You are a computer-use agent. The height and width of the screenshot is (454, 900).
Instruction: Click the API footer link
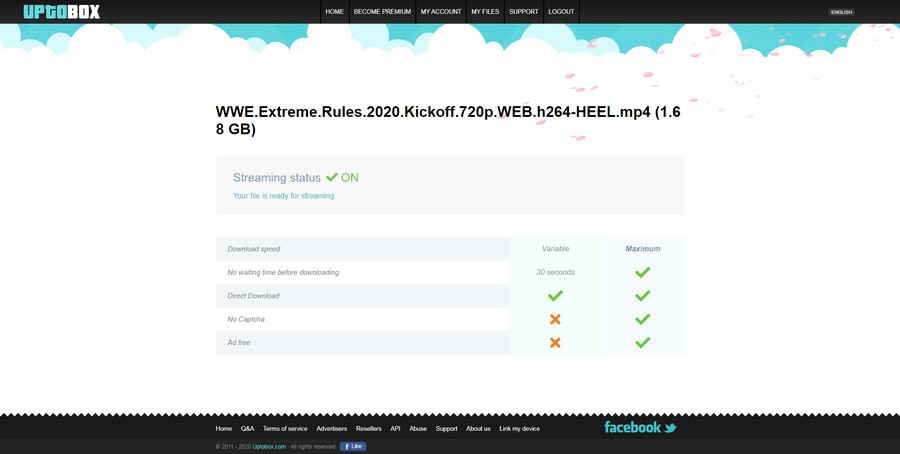(395, 429)
